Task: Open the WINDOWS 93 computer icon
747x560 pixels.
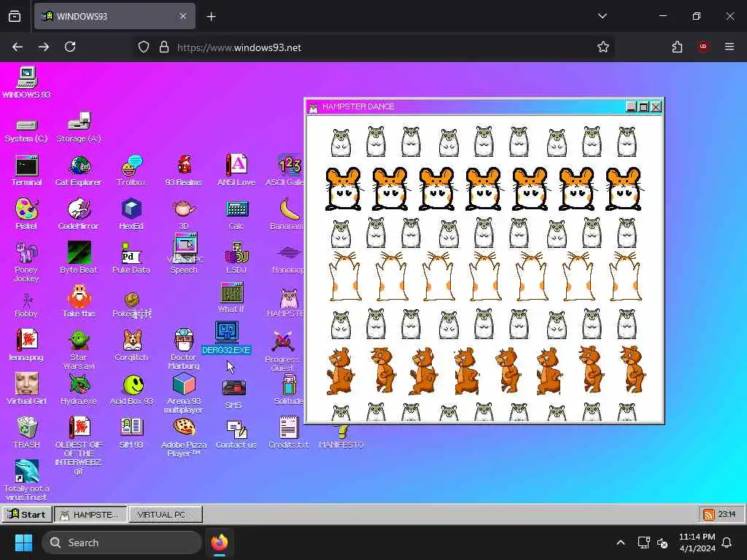Action: pos(27,83)
